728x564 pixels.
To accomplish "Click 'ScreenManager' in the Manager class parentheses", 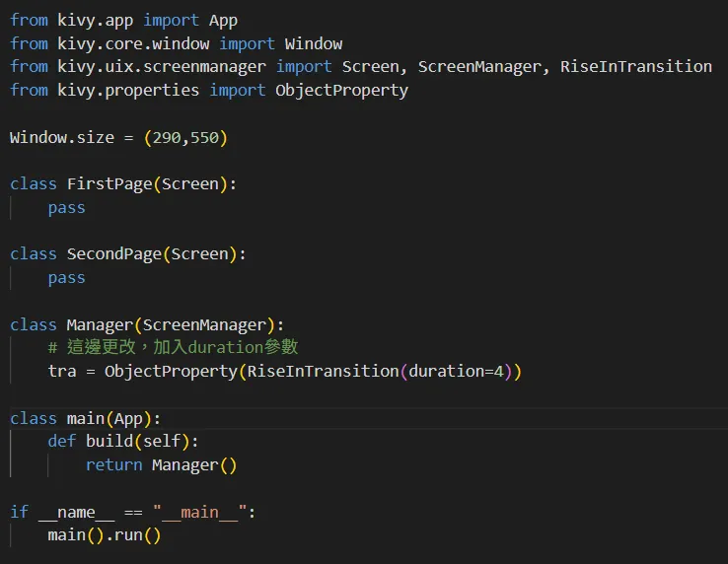I will 204,325.
